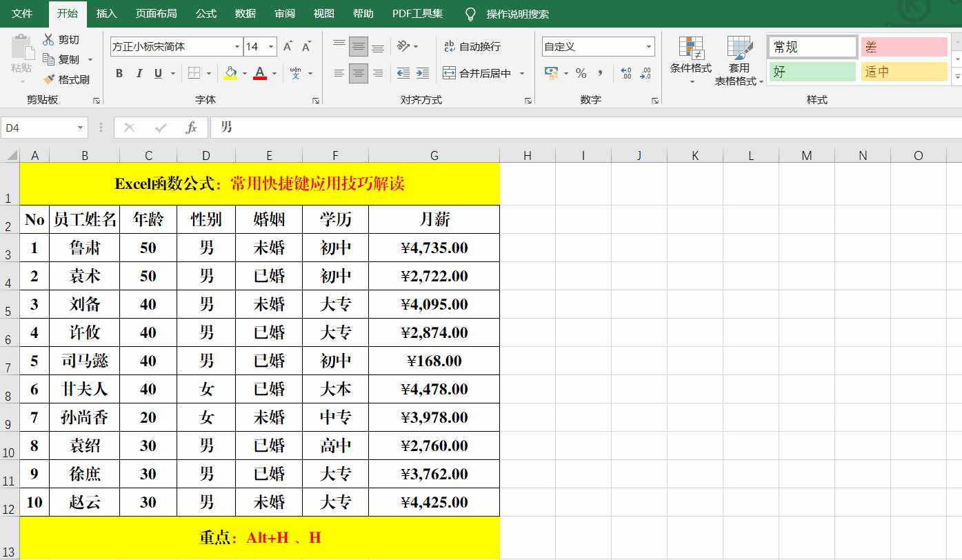Open the PDF工具集 tab
This screenshot has height=560, width=962.
click(x=417, y=13)
